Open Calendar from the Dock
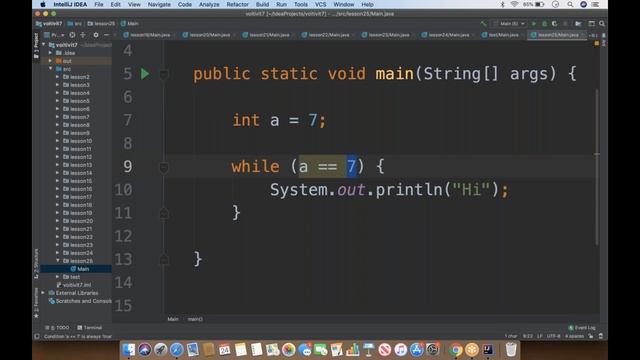The height and width of the screenshot is (360, 640). [x=224, y=350]
